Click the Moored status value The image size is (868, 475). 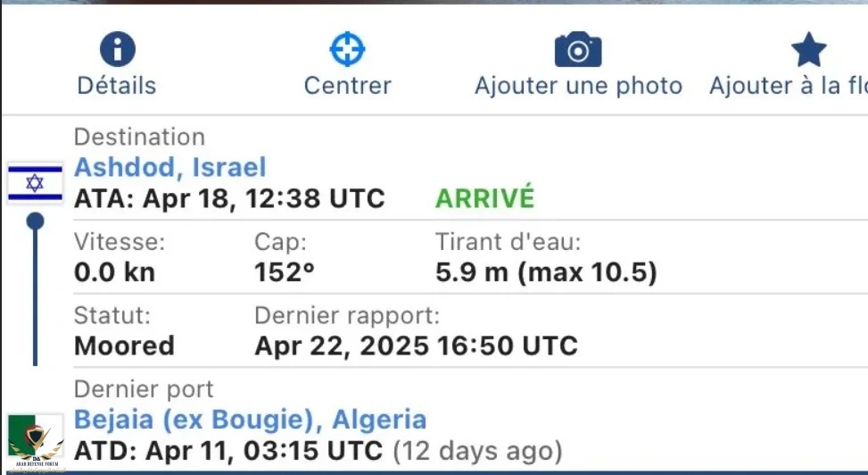pos(124,346)
